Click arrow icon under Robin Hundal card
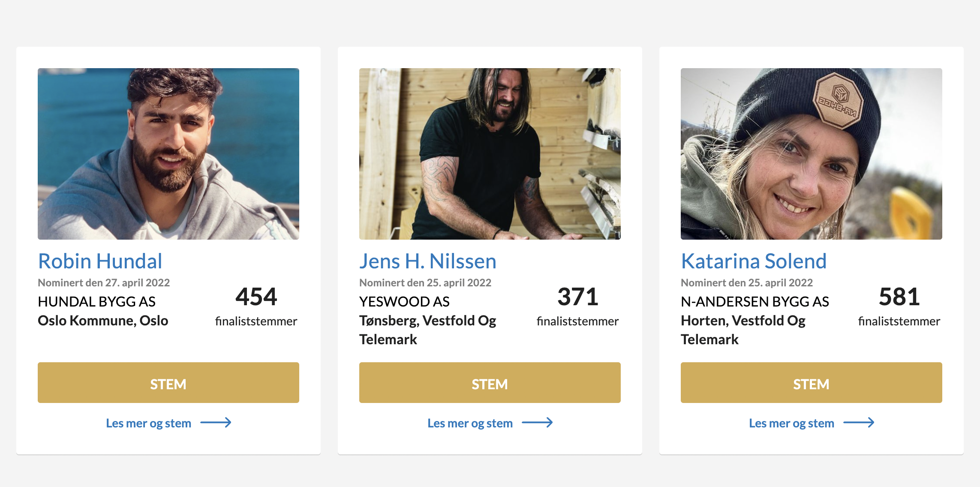980x487 pixels. click(x=216, y=423)
